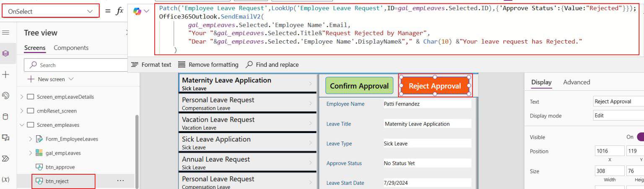Screen dimensions: 644x189
Task: Open the Media icon in left rail
Action: coord(6,137)
